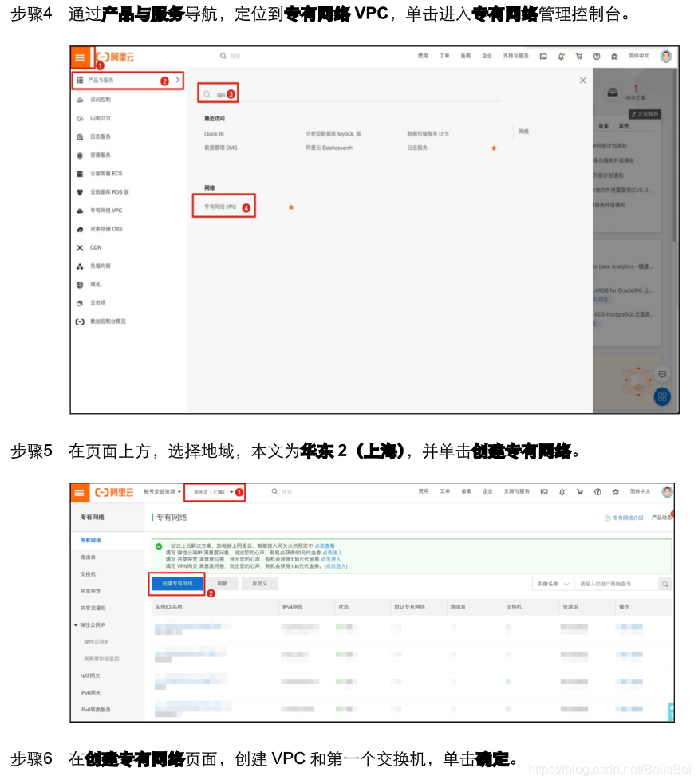Expand the 产品与服务 chevron arrow
The image size is (698, 784).
pos(178,80)
